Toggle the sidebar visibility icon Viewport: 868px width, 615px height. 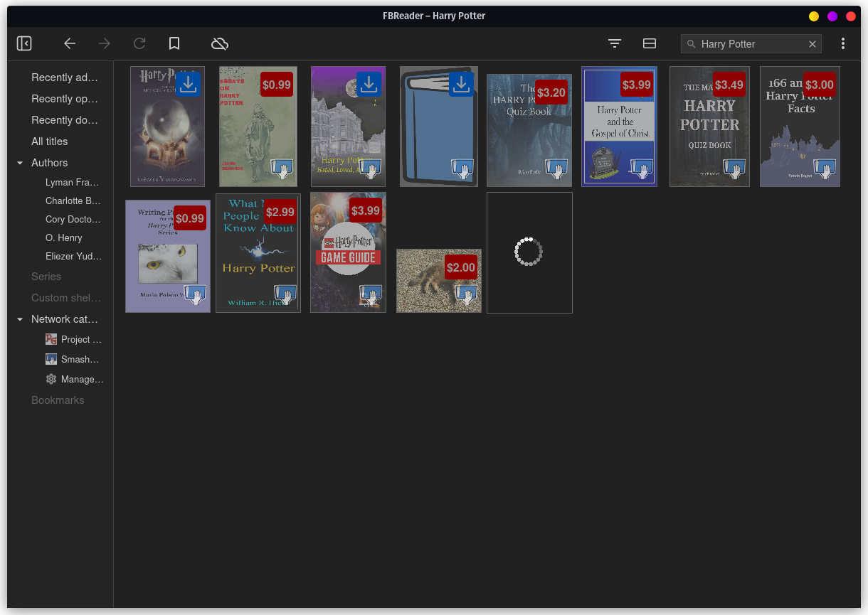click(24, 43)
